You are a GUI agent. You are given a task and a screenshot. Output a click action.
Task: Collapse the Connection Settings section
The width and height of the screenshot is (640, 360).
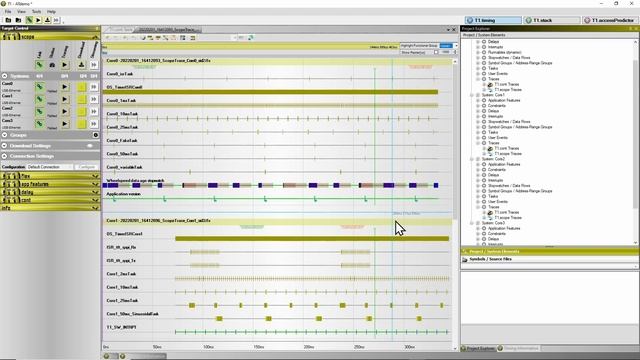(4, 156)
